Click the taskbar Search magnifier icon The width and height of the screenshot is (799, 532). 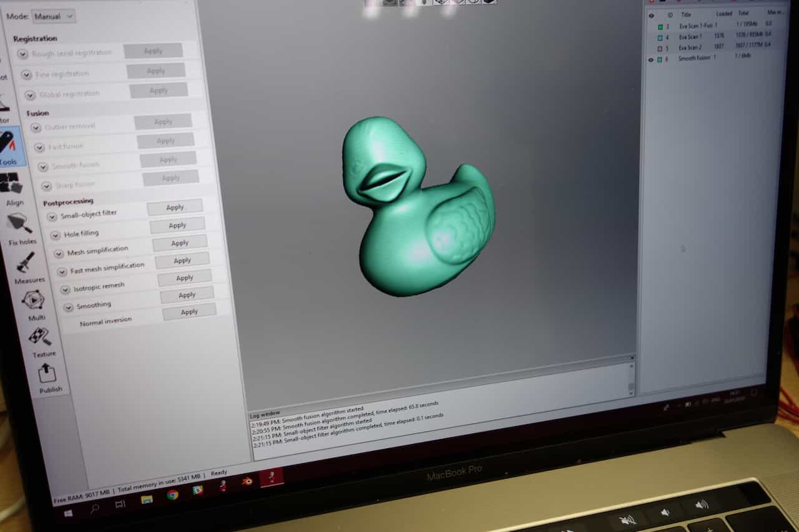coord(95,508)
